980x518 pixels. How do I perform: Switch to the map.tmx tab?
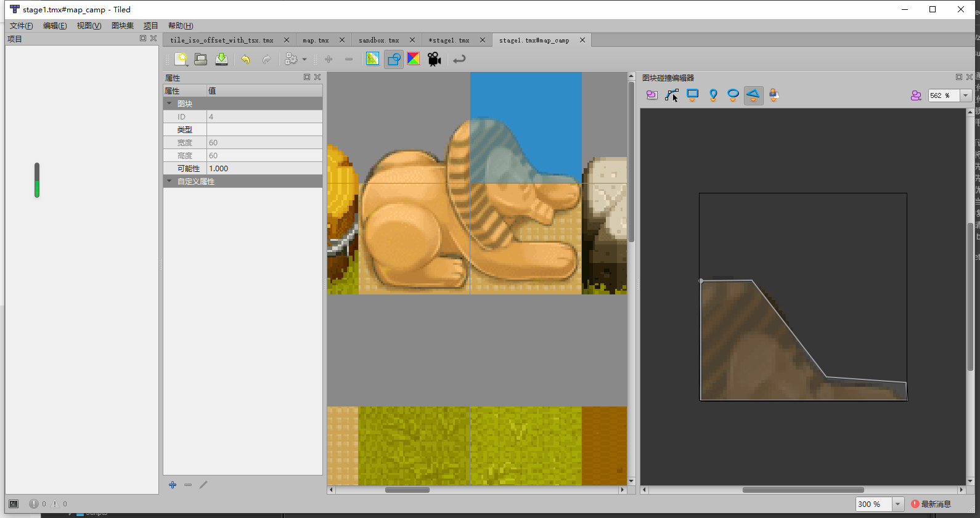[316, 40]
